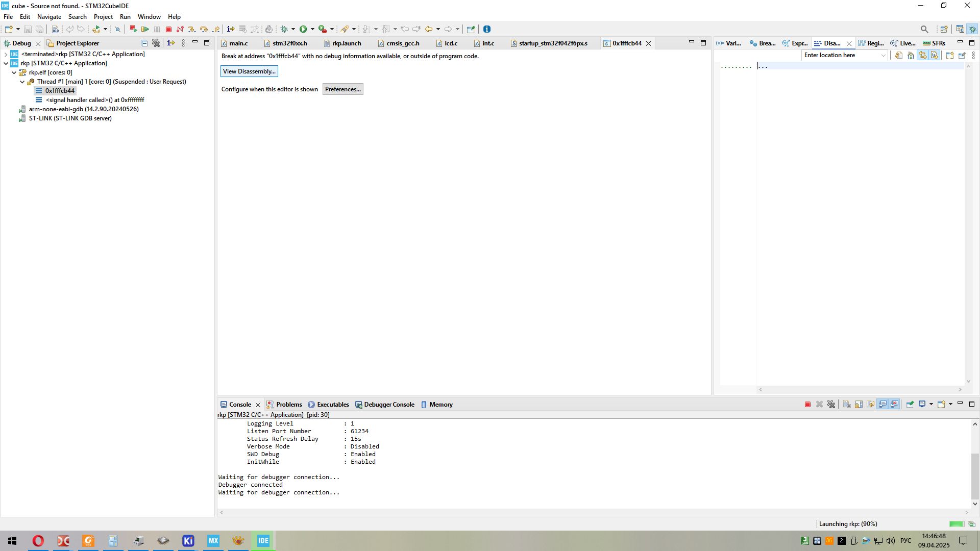Image resolution: width=980 pixels, height=551 pixels.
Task: Switch to the Project Explorer tab
Action: point(72,43)
